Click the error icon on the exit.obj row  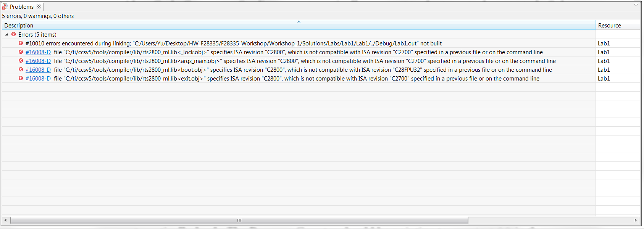pyautogui.click(x=21, y=78)
